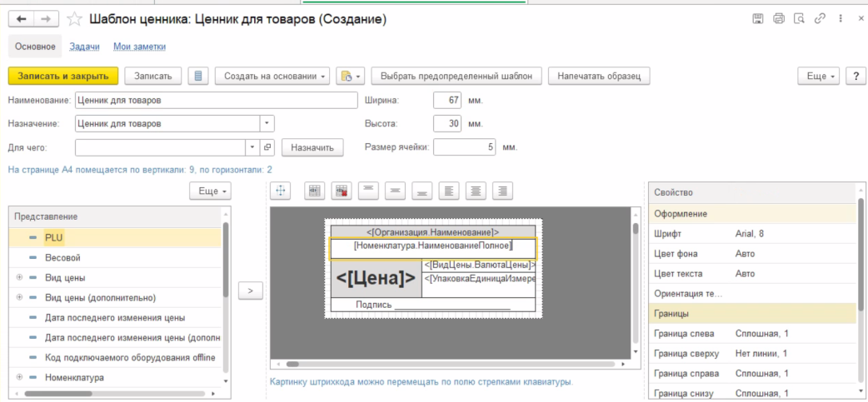Click the move arrows icon above the template
Screen dimensions: 868x402
point(281,191)
